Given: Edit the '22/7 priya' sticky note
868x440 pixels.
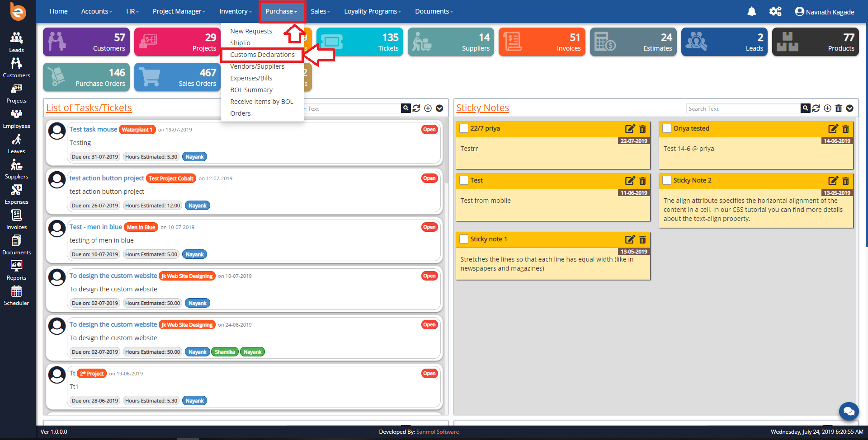Looking at the screenshot, I should [630, 129].
